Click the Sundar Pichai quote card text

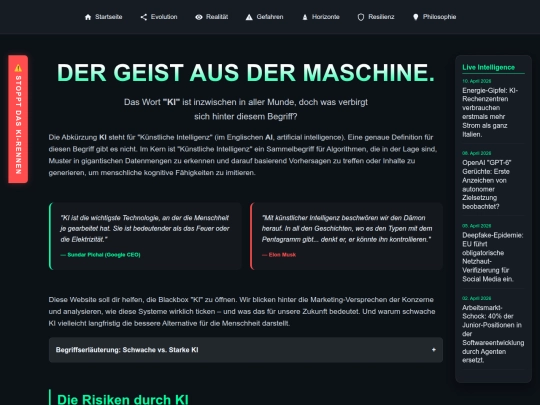145,228
